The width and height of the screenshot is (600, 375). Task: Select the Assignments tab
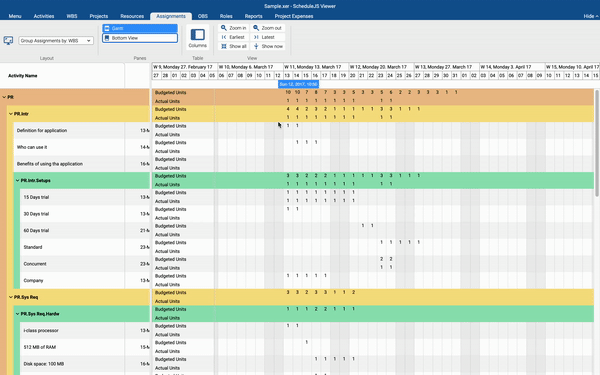[x=171, y=16]
